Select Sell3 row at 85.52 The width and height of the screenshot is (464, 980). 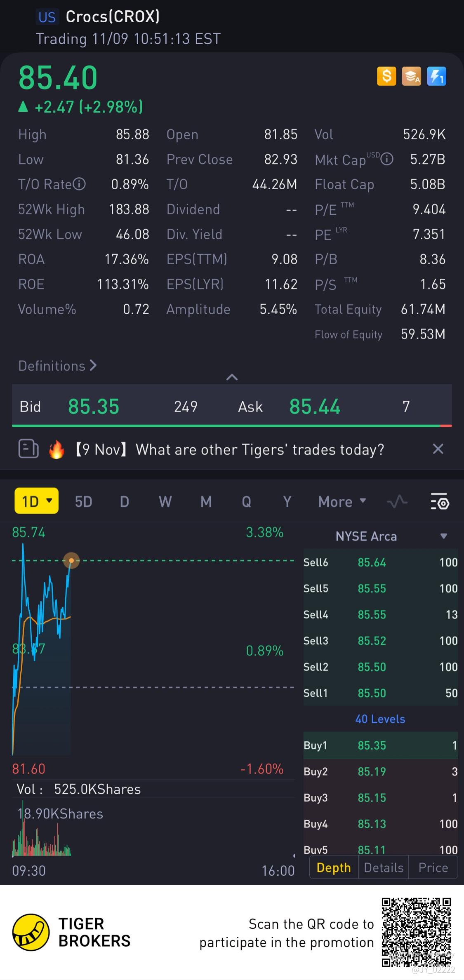[380, 641]
